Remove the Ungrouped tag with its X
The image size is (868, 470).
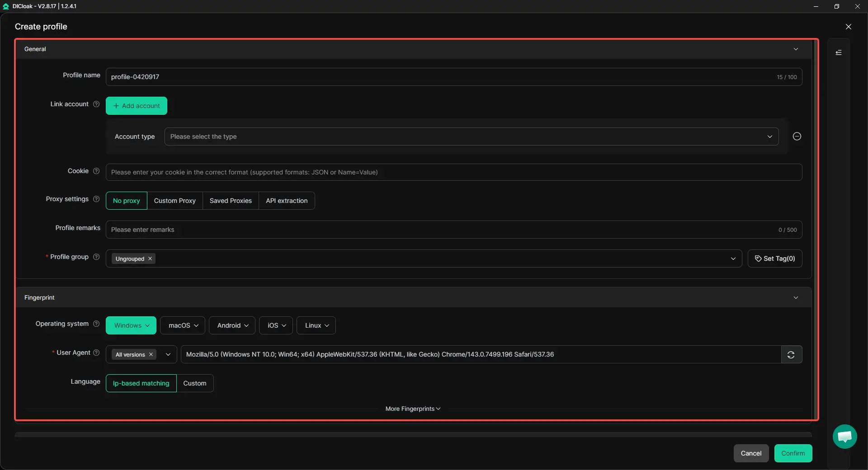point(150,259)
